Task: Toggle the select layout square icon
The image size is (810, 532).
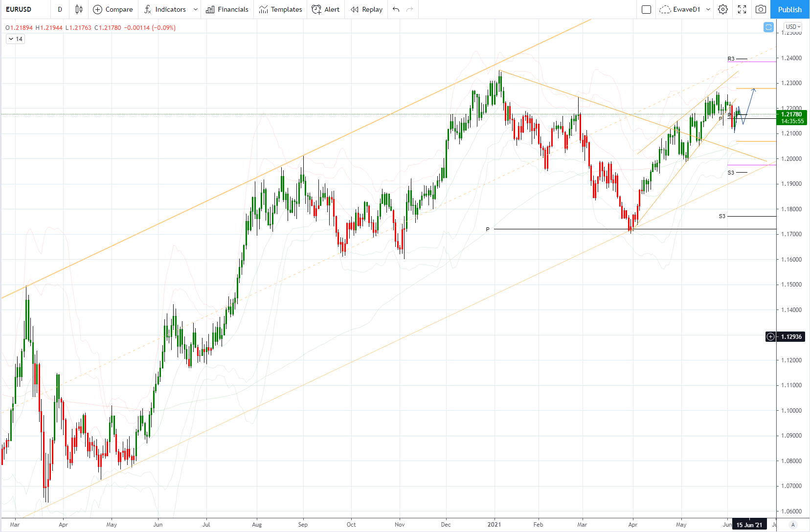Action: pyautogui.click(x=646, y=9)
